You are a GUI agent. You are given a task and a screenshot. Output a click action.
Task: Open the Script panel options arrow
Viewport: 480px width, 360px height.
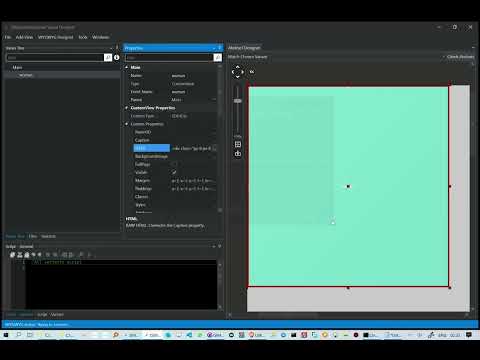tap(214, 246)
